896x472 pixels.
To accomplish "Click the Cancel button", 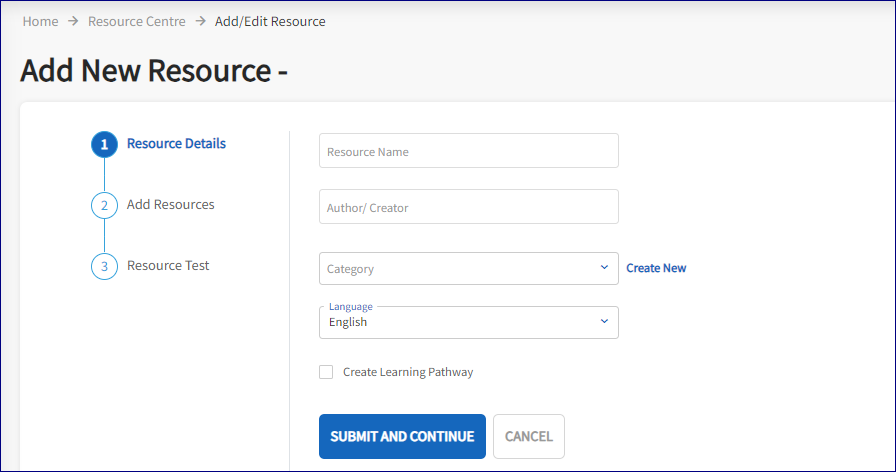I will 529,437.
